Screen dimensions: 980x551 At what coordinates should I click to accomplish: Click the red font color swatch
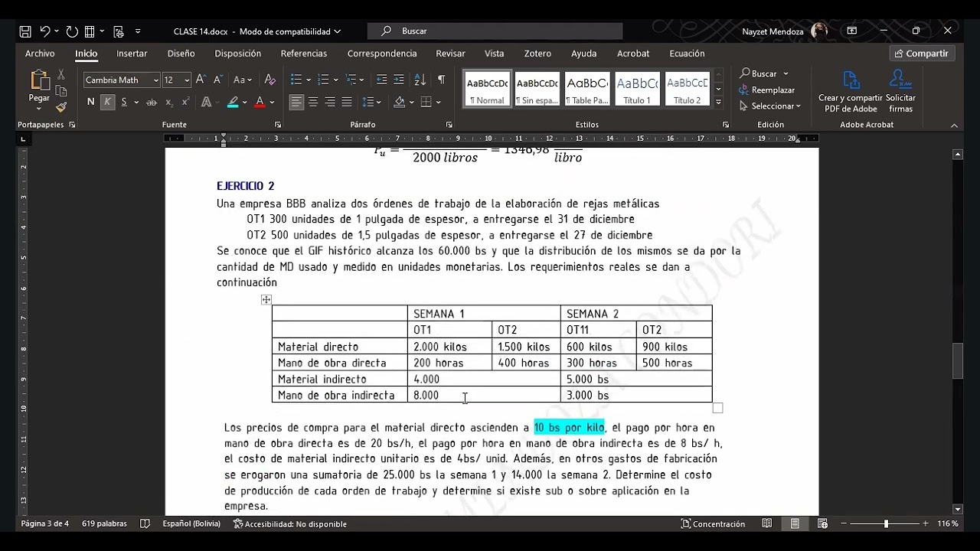coord(260,102)
